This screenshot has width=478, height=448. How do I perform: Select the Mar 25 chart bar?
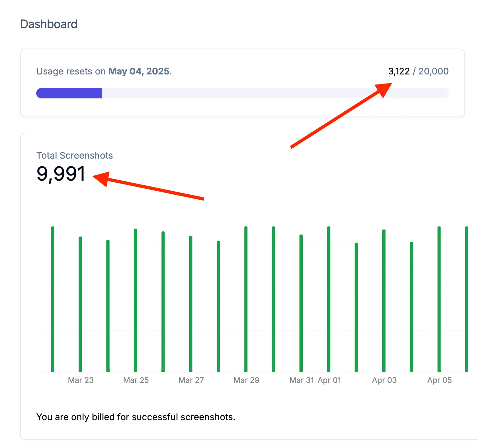click(135, 301)
